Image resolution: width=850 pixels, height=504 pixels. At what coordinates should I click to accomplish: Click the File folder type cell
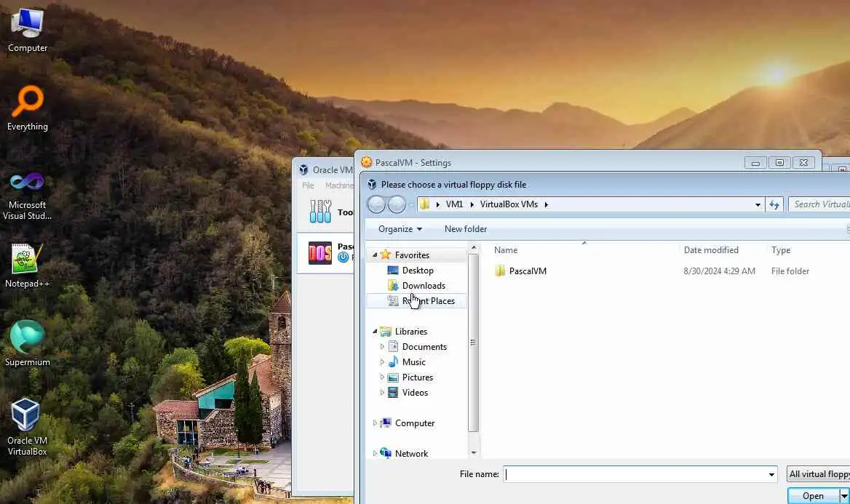pos(790,271)
